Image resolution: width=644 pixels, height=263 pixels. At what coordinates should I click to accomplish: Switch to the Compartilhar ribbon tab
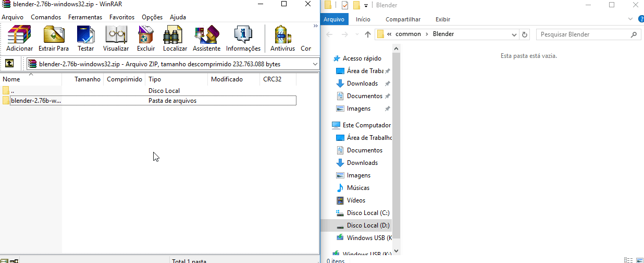click(403, 19)
